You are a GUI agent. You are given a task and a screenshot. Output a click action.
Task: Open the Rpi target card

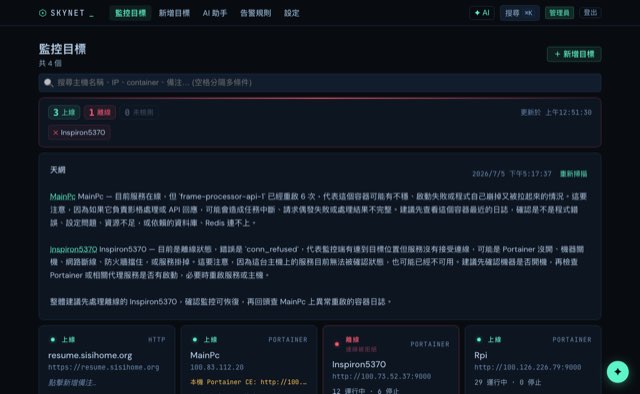coord(533,360)
